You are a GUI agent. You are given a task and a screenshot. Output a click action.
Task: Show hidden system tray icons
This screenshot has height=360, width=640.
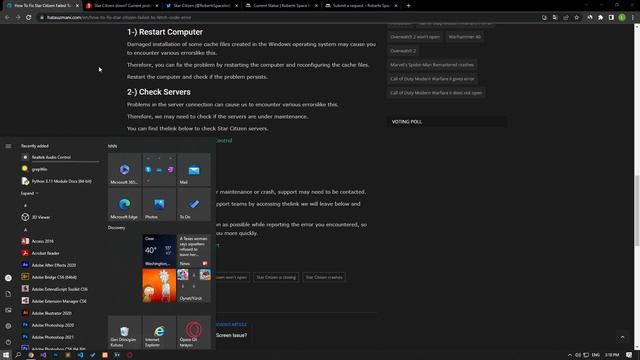[x=570, y=355]
